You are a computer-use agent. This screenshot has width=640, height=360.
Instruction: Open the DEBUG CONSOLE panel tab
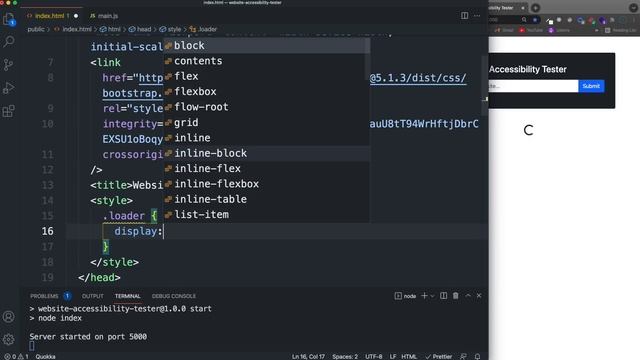174,296
